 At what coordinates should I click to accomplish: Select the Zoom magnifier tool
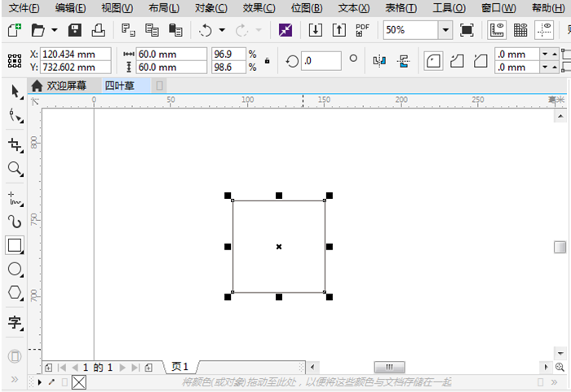pyautogui.click(x=15, y=169)
